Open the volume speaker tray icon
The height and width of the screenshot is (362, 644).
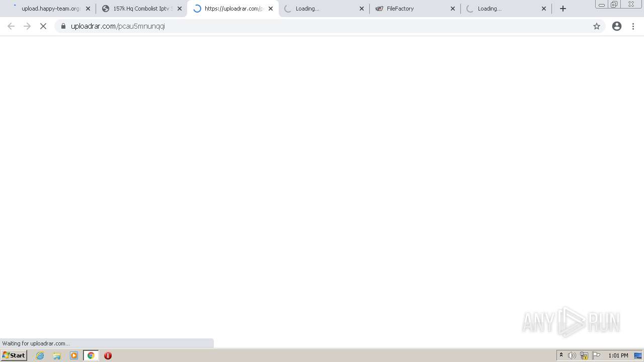click(x=572, y=355)
